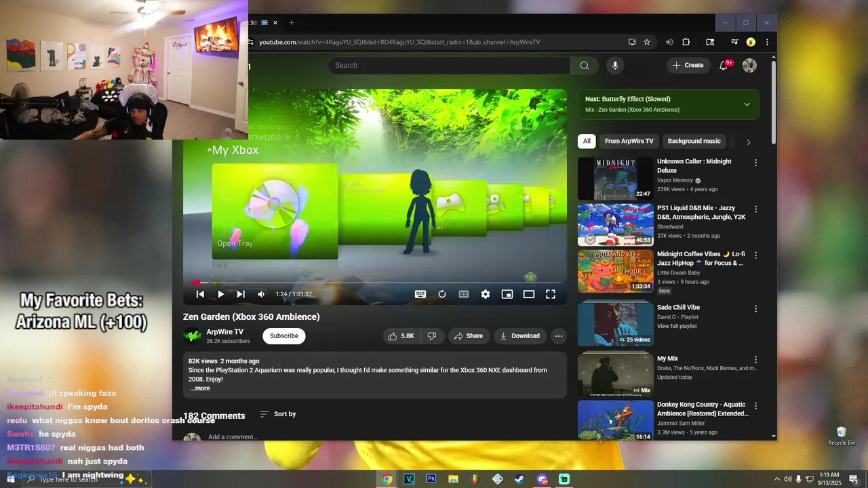Open Photoshop from the taskbar

[x=431, y=479]
